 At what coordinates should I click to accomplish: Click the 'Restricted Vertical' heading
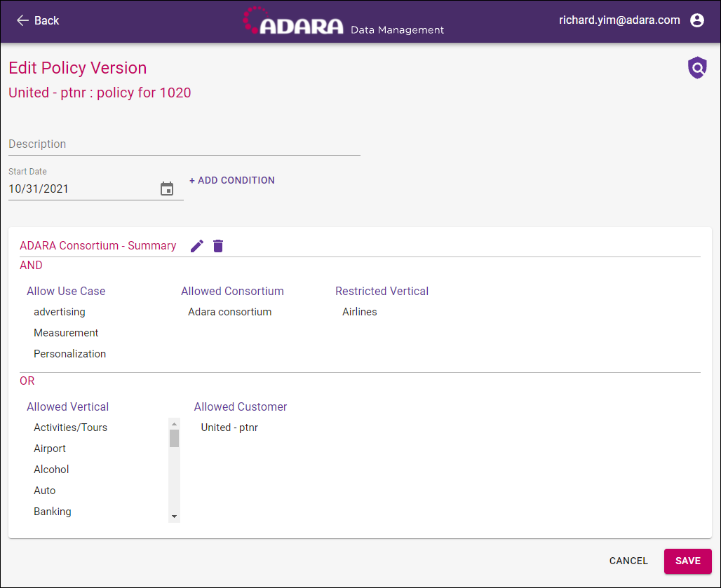point(382,292)
